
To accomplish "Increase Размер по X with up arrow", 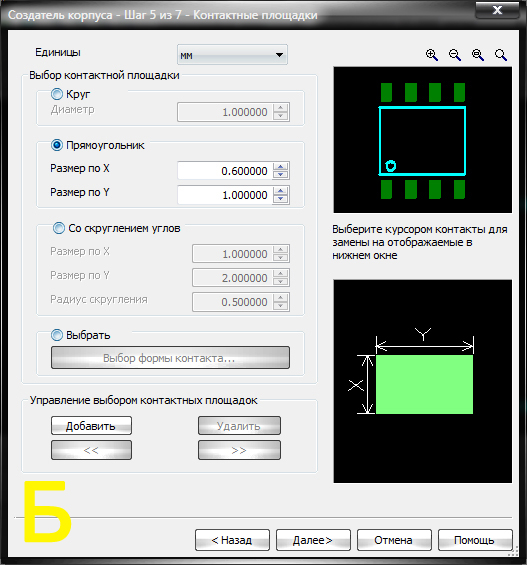I will coord(281,167).
